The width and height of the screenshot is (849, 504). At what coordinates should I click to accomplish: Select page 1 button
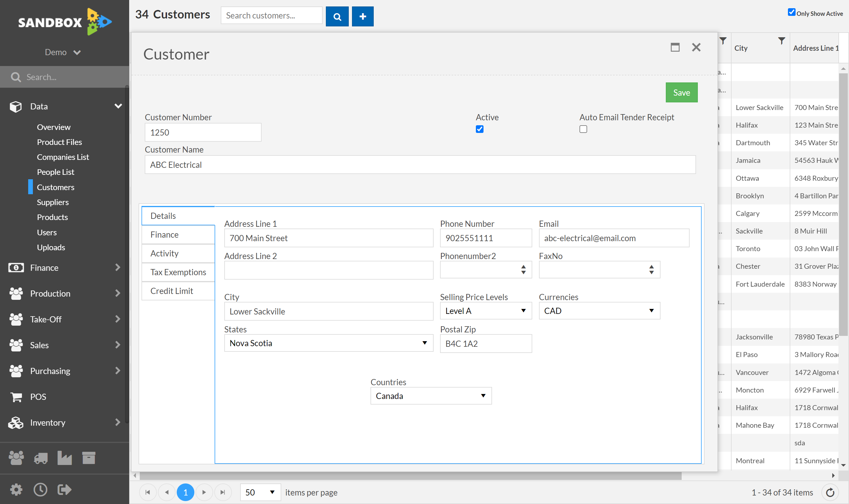[x=185, y=492]
